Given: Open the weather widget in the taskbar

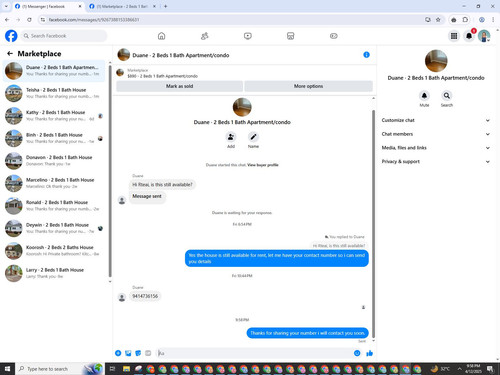Looking at the screenshot, I should tap(440, 369).
